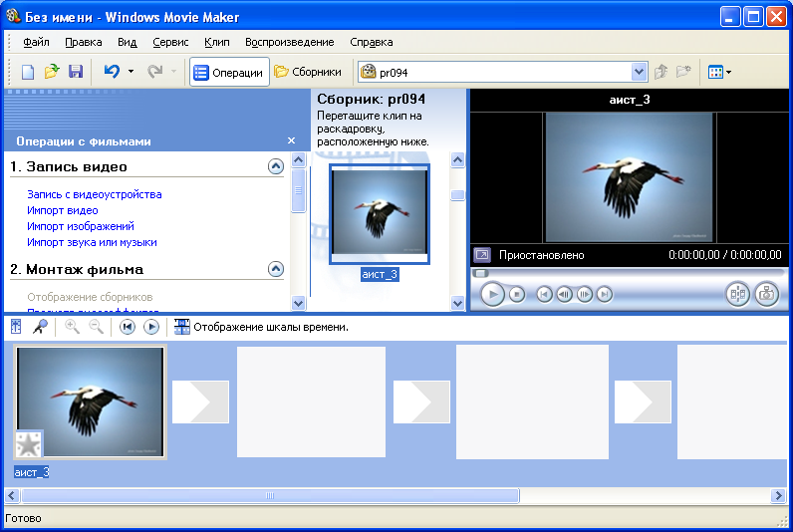Image resolution: width=793 pixels, height=532 pixels.
Task: Open the Воспроизведение menu
Action: [x=290, y=42]
